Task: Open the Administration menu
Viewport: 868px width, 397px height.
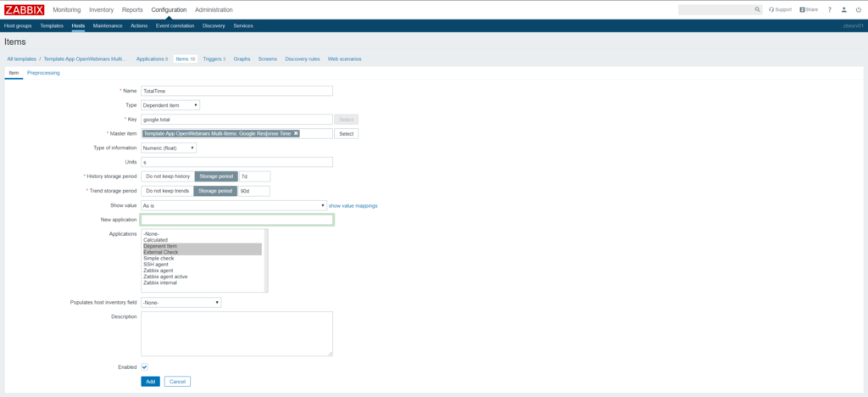Action: coord(214,9)
